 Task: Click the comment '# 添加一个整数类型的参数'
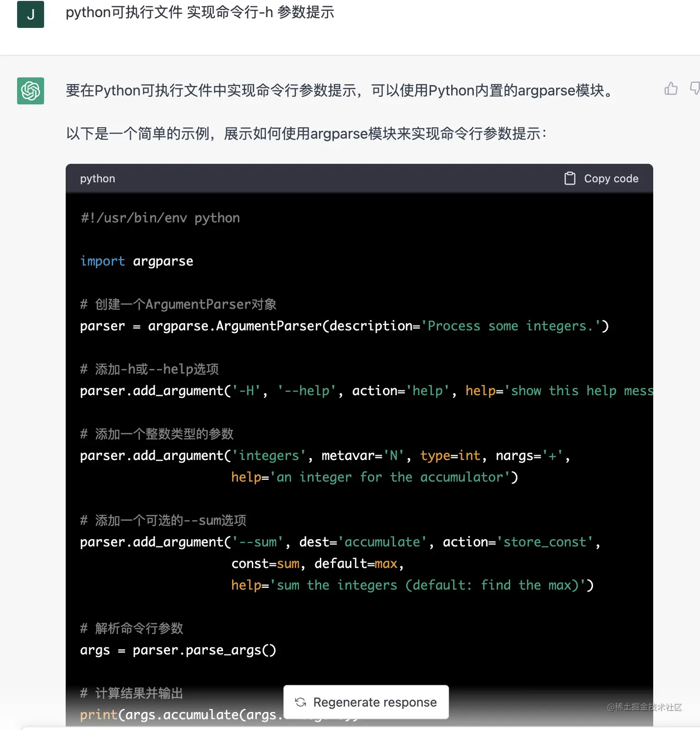pyautogui.click(x=156, y=434)
